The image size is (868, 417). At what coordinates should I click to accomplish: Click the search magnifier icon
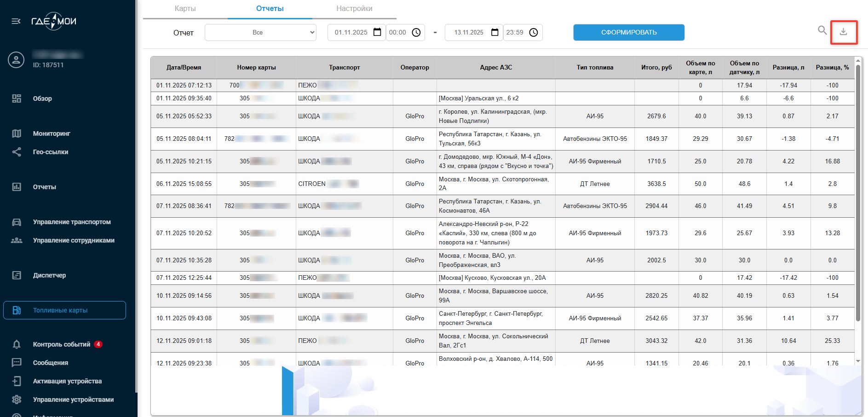point(822,30)
